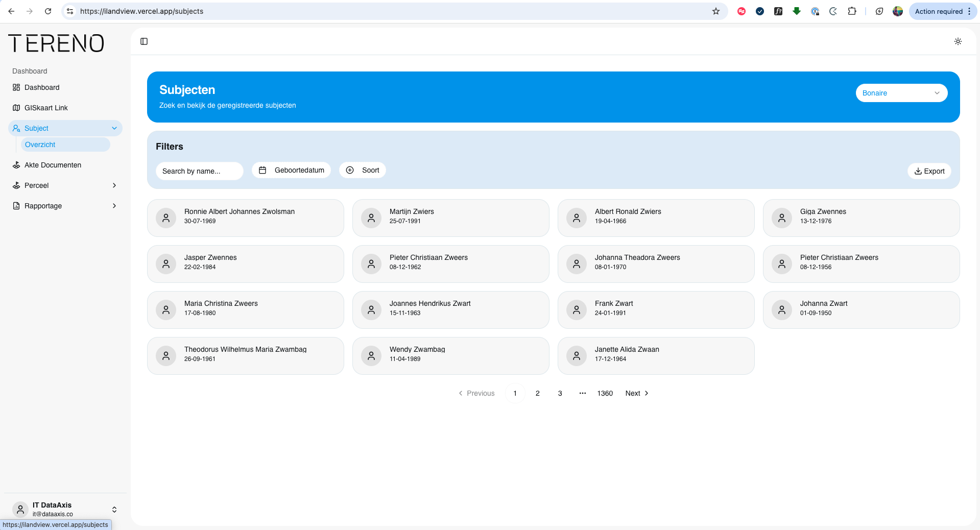Select pagination page 1
This screenshot has height=530, width=980.
tap(515, 393)
